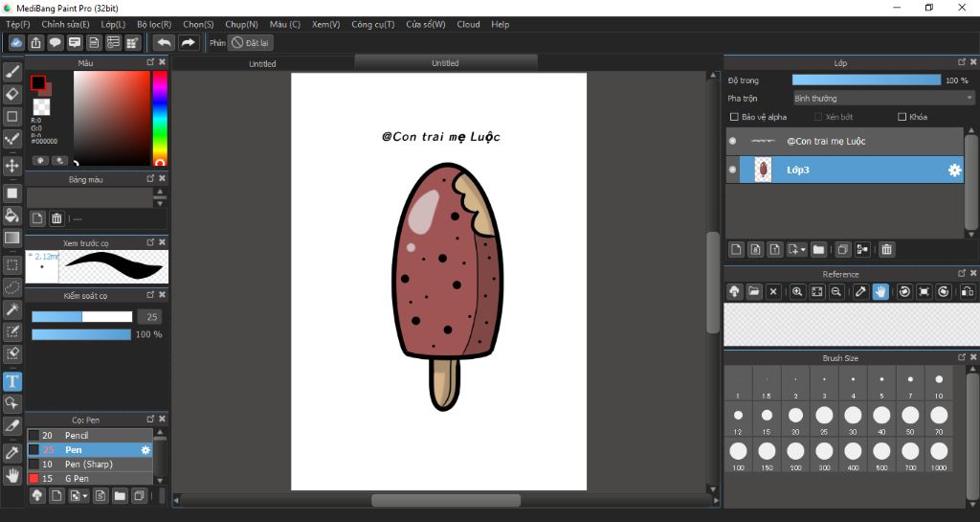Click the Undo arrow in top toolbar

point(165,42)
